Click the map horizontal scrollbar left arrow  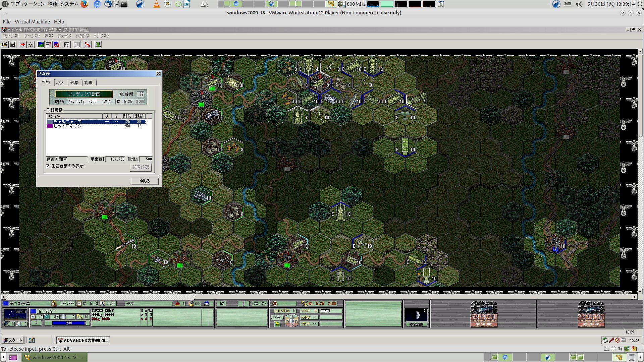4,297
